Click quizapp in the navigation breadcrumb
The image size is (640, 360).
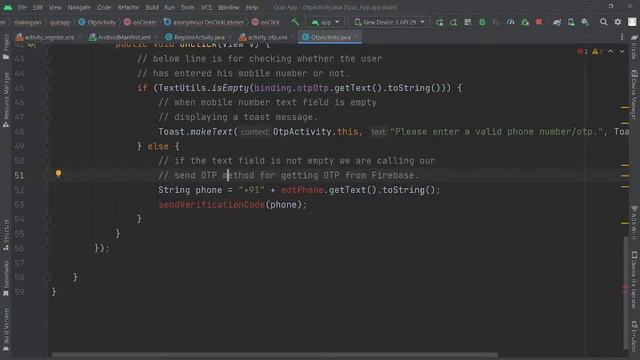[60, 22]
